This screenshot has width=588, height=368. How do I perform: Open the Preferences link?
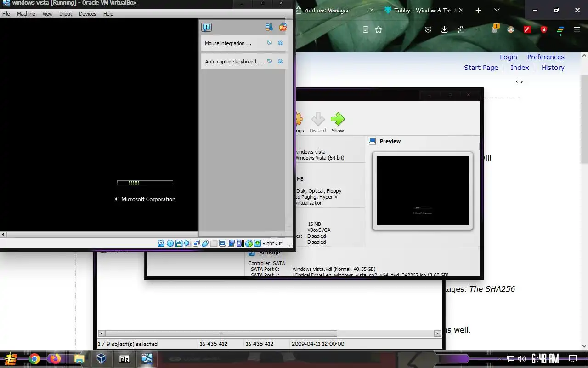point(546,57)
